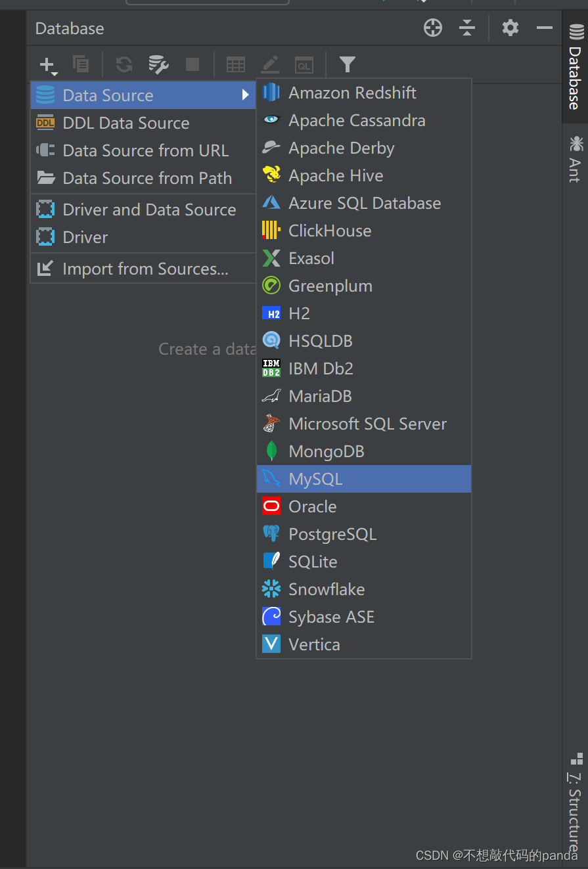Open Data Source Properties wrench icon
This screenshot has width=588, height=869.
click(x=158, y=64)
